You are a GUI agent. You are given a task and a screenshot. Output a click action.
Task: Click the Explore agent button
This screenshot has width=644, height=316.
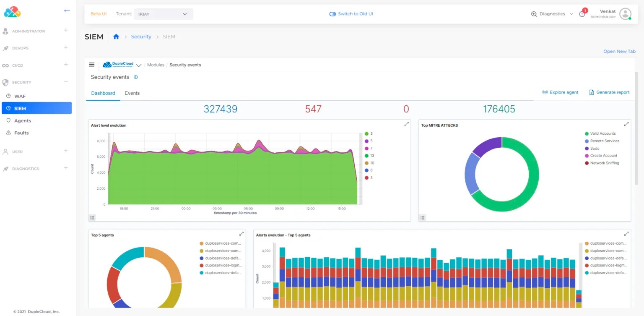click(x=560, y=92)
